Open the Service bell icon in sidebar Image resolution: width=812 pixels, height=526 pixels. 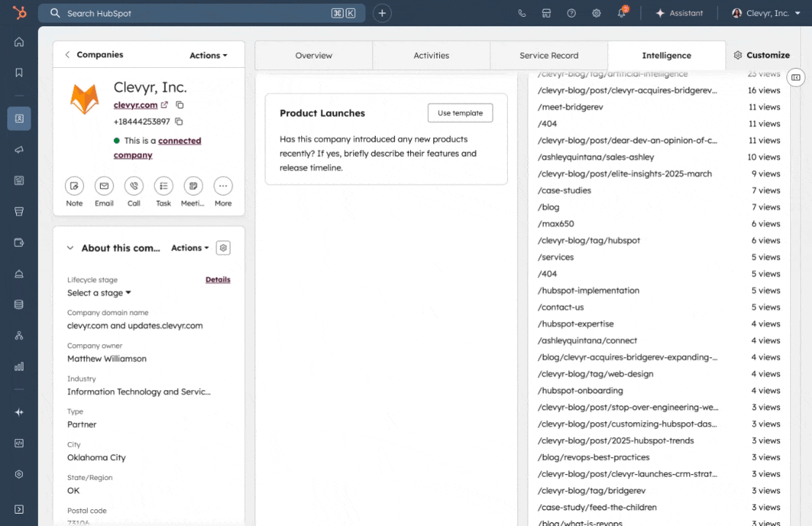[x=19, y=274]
